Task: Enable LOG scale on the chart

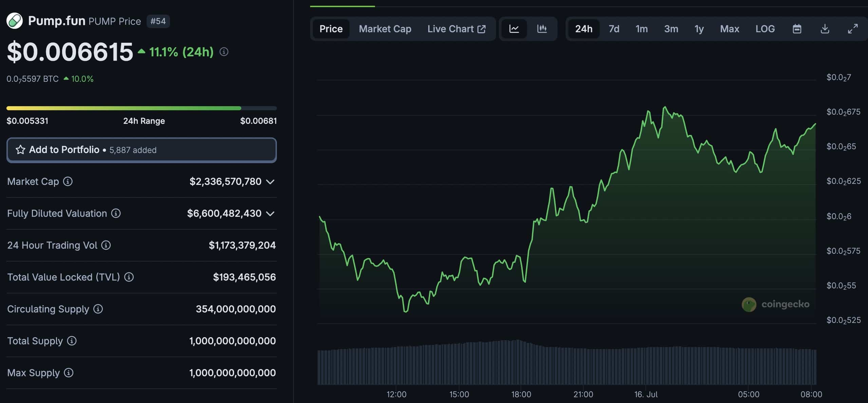Action: point(765,29)
